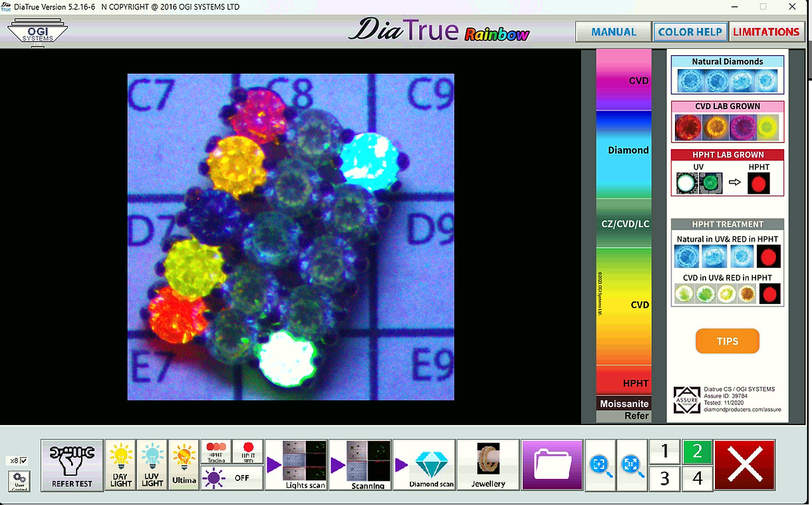Show the LIMITATIONS information
The width and height of the screenshot is (812, 505).
click(x=766, y=32)
